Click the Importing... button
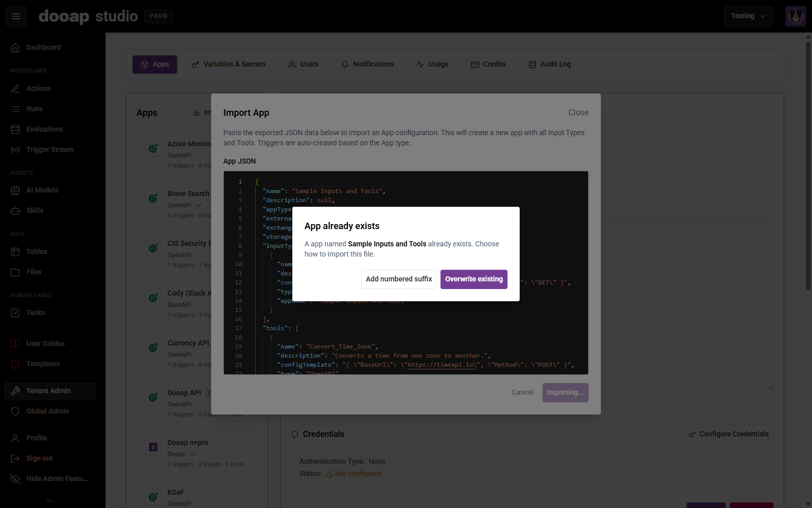Screen dimensions: 812x508 click(x=565, y=393)
